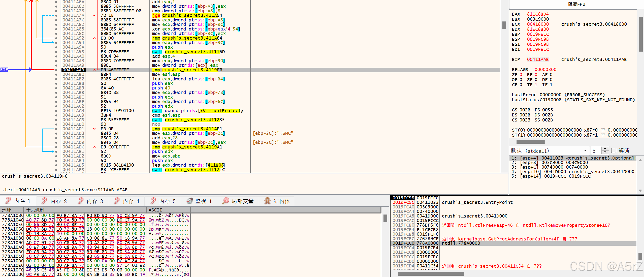
Task: Increase the argument count stepper
Action: coord(605,149)
